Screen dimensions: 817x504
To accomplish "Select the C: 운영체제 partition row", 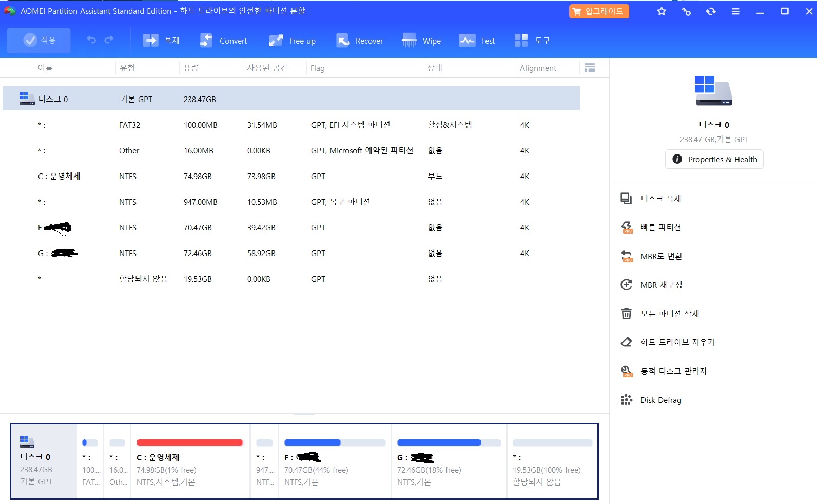I will coord(291,176).
